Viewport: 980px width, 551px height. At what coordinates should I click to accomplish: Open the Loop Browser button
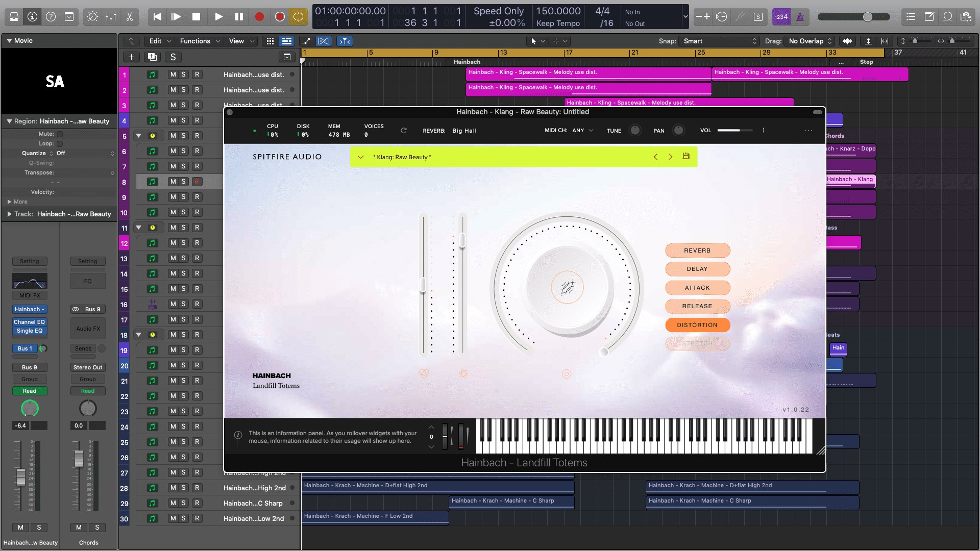point(947,17)
